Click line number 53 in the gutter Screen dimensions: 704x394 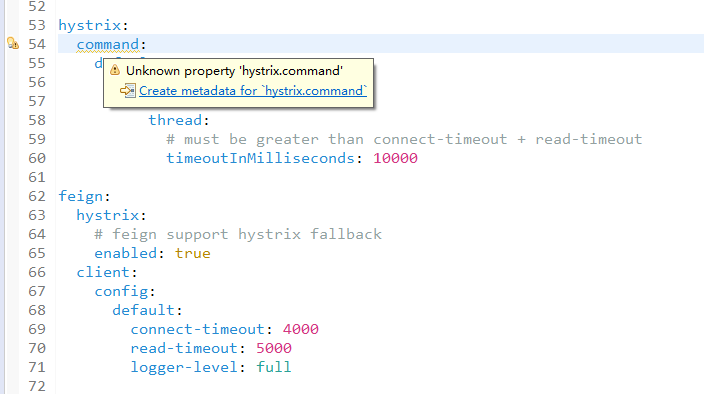click(x=37, y=25)
